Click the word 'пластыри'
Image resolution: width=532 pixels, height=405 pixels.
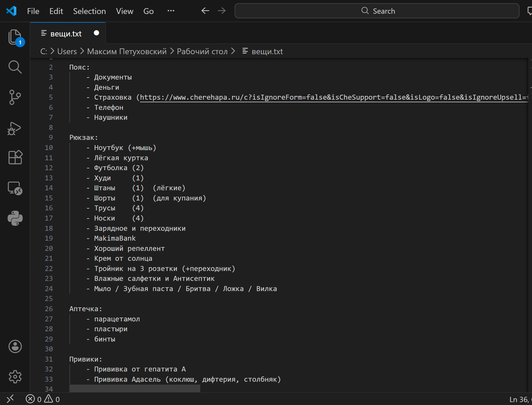[x=111, y=329]
